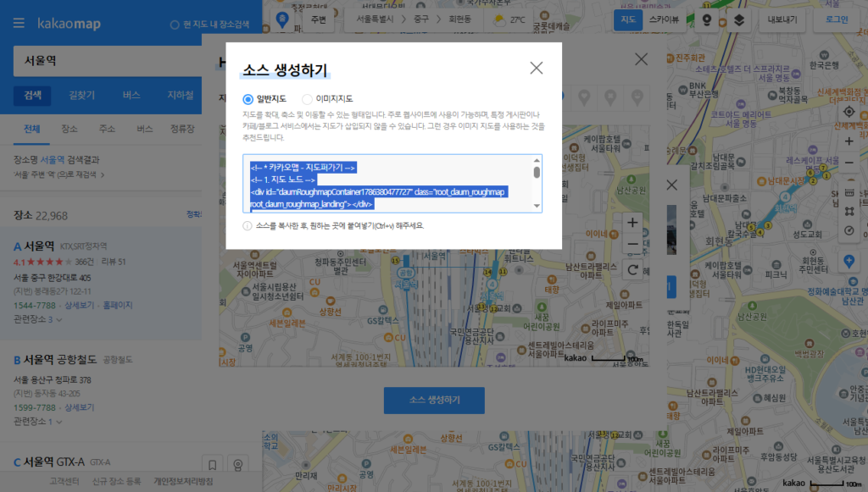Viewport: 868px width, 492px height.
Task: Click the roadview pin icon in top toolbar
Action: tap(706, 20)
